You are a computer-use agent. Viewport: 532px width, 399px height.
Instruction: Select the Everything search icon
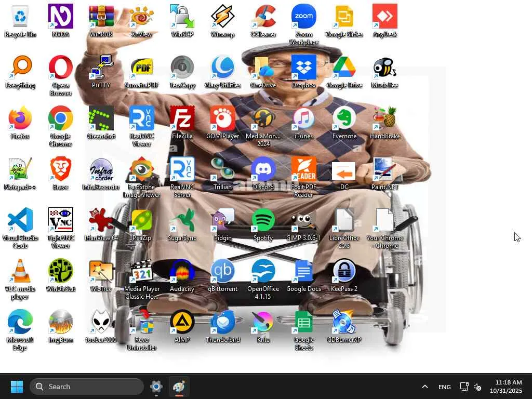tap(20, 72)
